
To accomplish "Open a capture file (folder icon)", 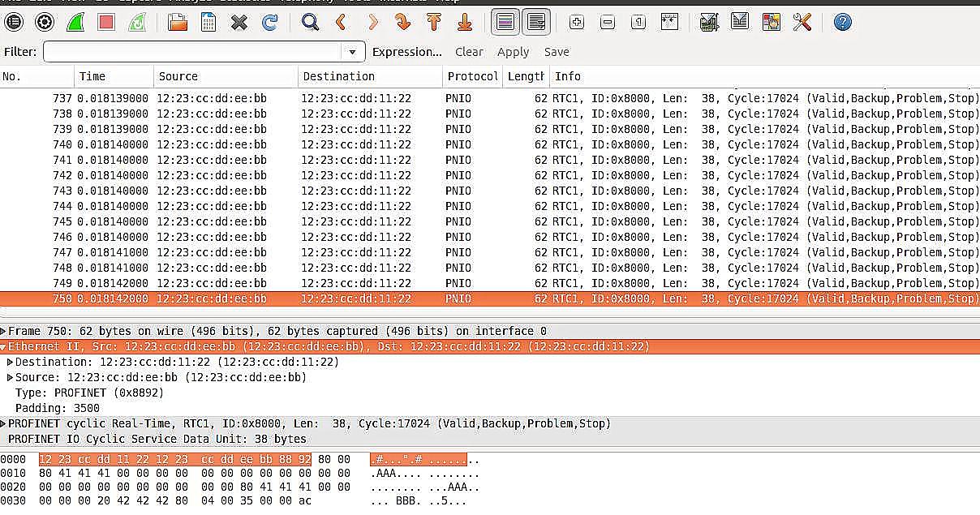I will pos(178,22).
